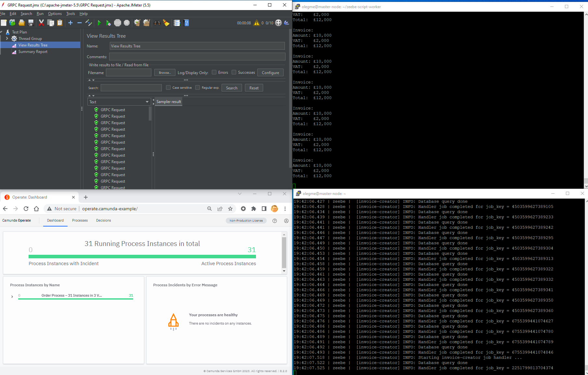Image resolution: width=588 pixels, height=375 pixels.
Task: Open the JMeter Tools menu
Action: pos(70,14)
